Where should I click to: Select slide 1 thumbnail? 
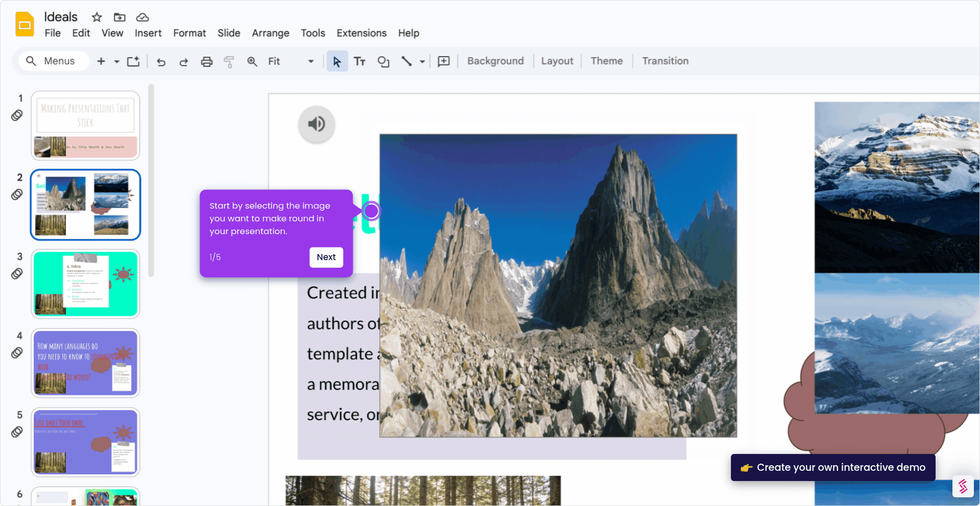85,125
